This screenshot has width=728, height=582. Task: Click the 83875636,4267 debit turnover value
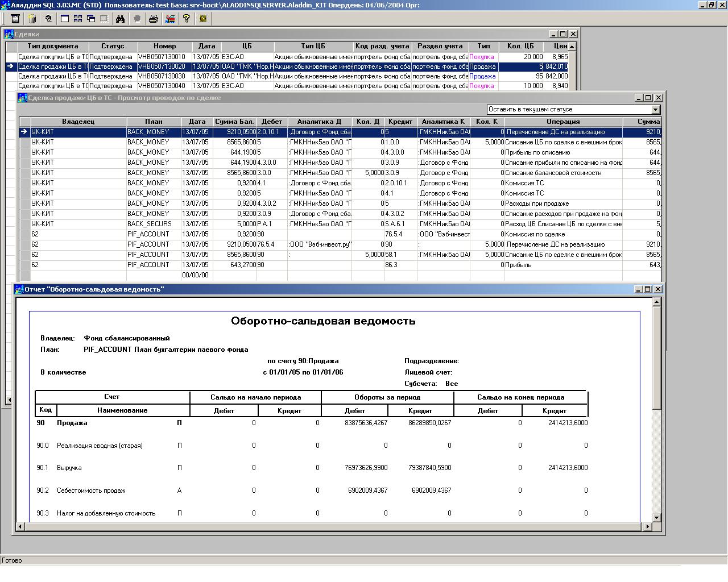366,423
